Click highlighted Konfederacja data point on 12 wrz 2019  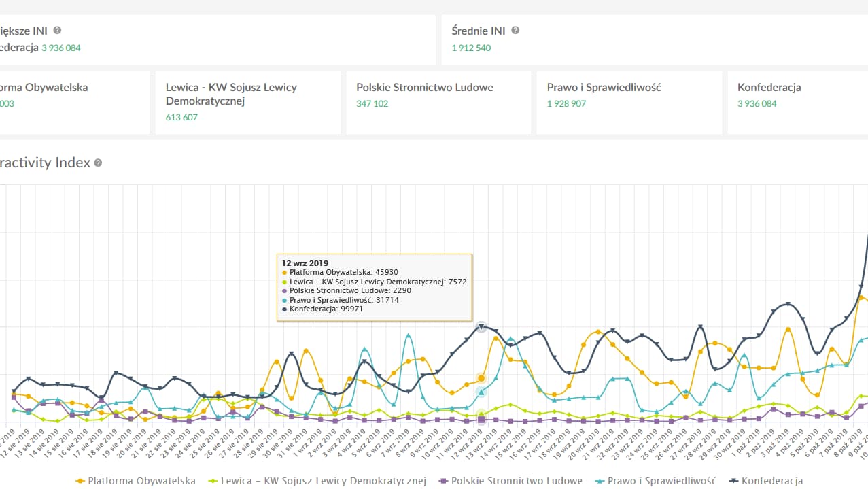[x=481, y=327]
